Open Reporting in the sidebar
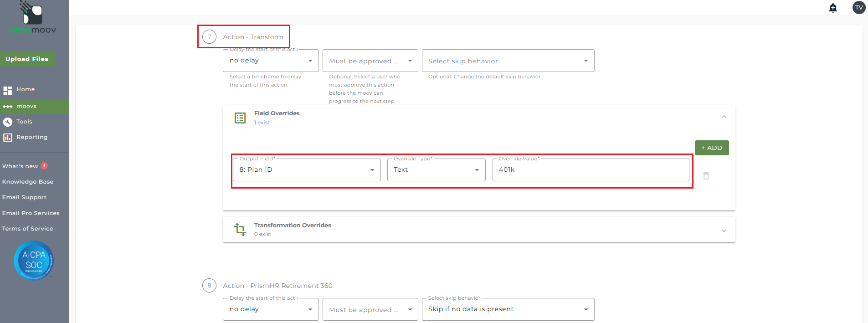 (x=31, y=137)
